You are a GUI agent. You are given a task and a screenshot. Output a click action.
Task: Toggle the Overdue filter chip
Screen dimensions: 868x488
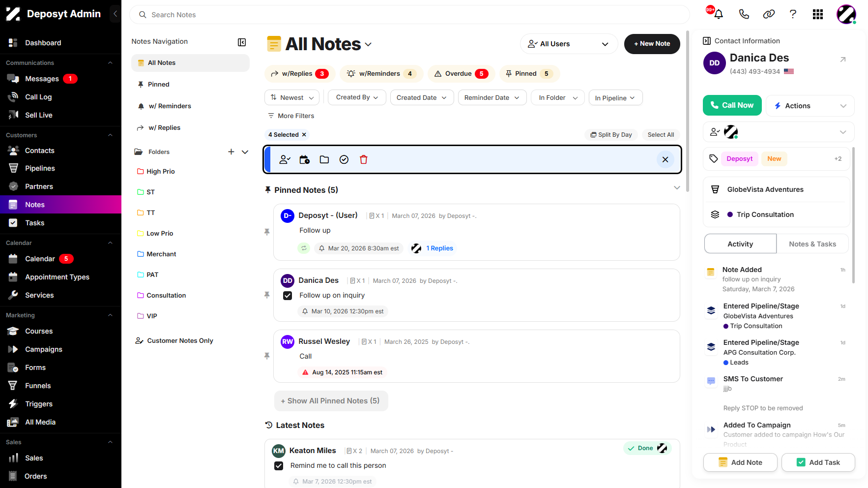tap(461, 74)
